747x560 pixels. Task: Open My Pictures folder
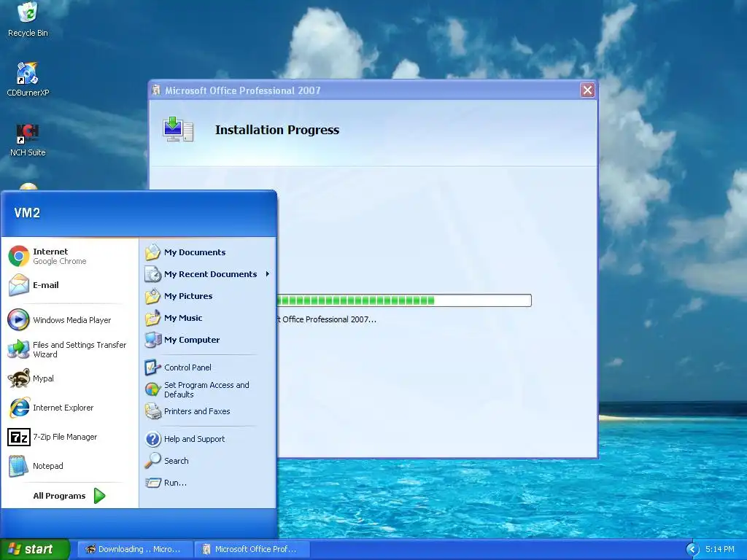(x=179, y=296)
